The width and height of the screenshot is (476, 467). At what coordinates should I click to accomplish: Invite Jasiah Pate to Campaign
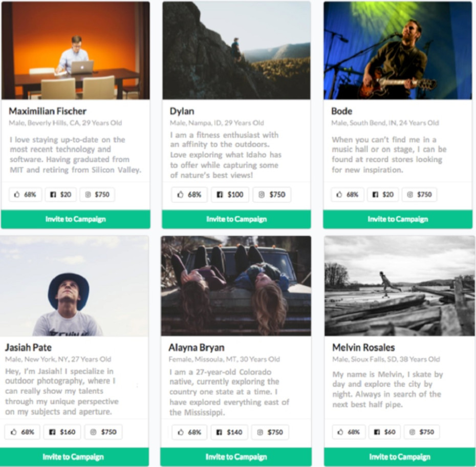click(x=73, y=457)
